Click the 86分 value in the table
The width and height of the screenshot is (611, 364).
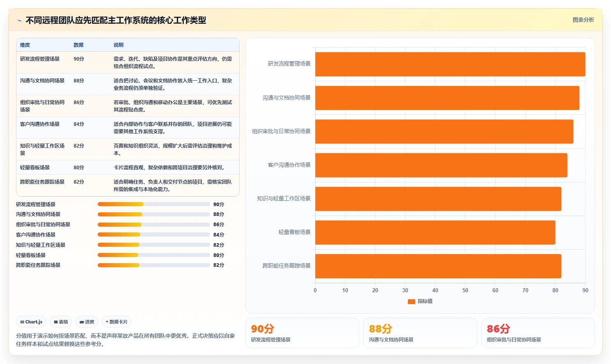click(x=79, y=102)
